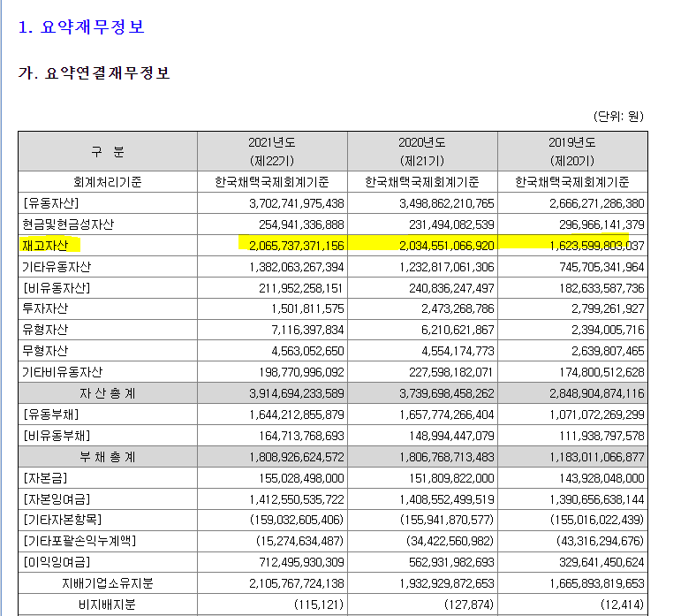Click the '부 채 총 계' total row label
This screenshot has width=696, height=616.
point(108,457)
